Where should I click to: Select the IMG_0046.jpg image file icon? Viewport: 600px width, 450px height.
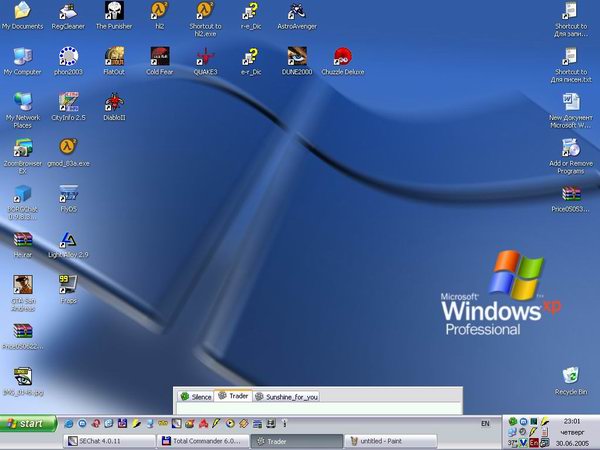[x=23, y=382]
